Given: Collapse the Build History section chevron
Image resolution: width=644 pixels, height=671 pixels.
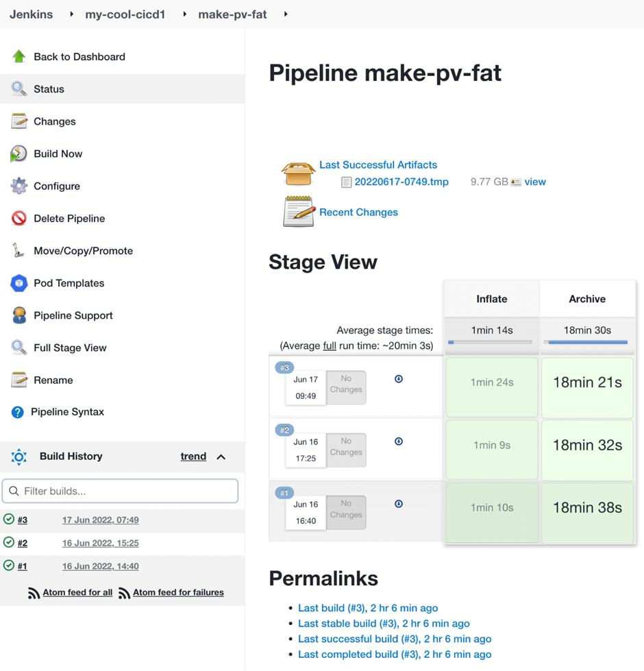Looking at the screenshot, I should [221, 456].
